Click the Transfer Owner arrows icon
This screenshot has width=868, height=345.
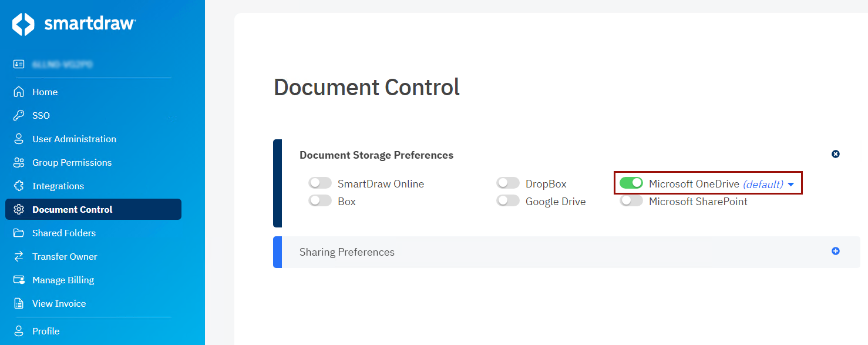19,256
